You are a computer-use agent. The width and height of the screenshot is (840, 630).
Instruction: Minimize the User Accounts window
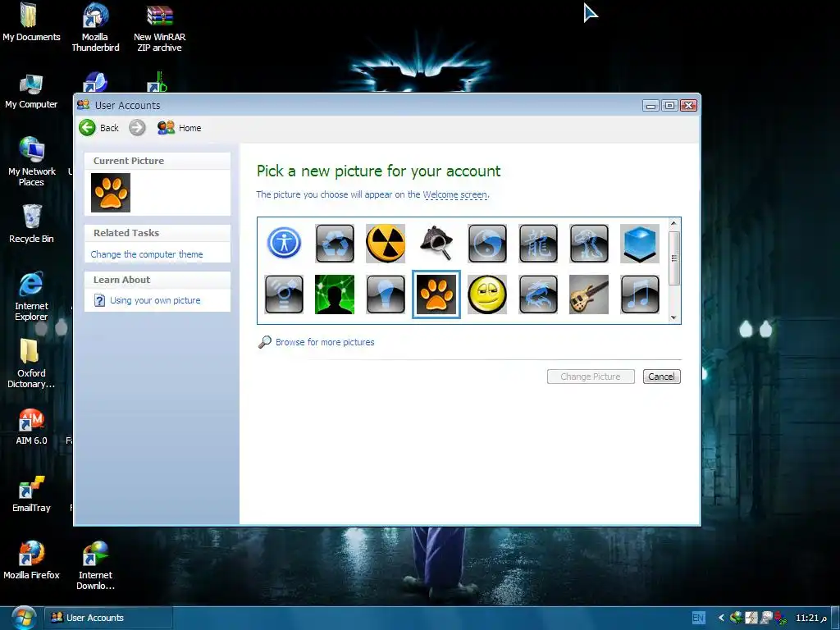click(x=651, y=106)
